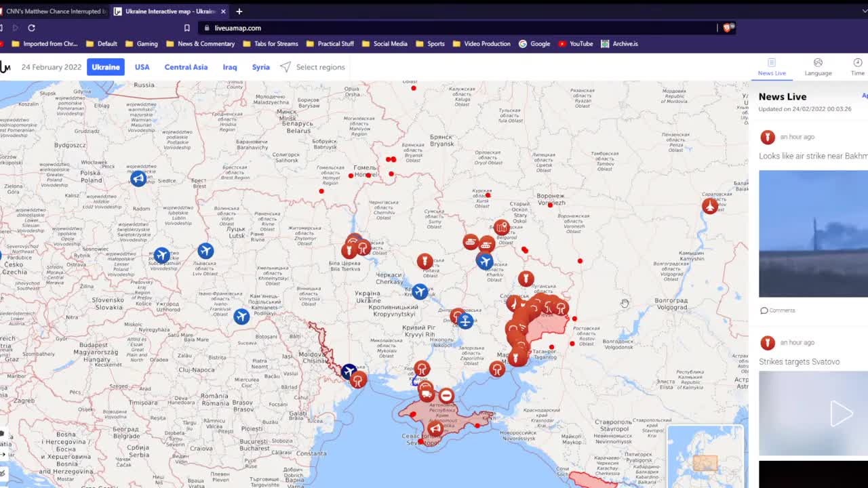Click the red explosion marker at Odesa
The height and width of the screenshot is (488, 868).
coord(359,380)
